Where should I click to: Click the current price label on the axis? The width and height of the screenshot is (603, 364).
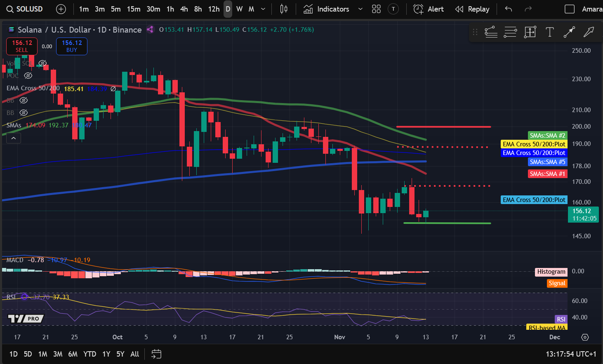[x=583, y=214]
